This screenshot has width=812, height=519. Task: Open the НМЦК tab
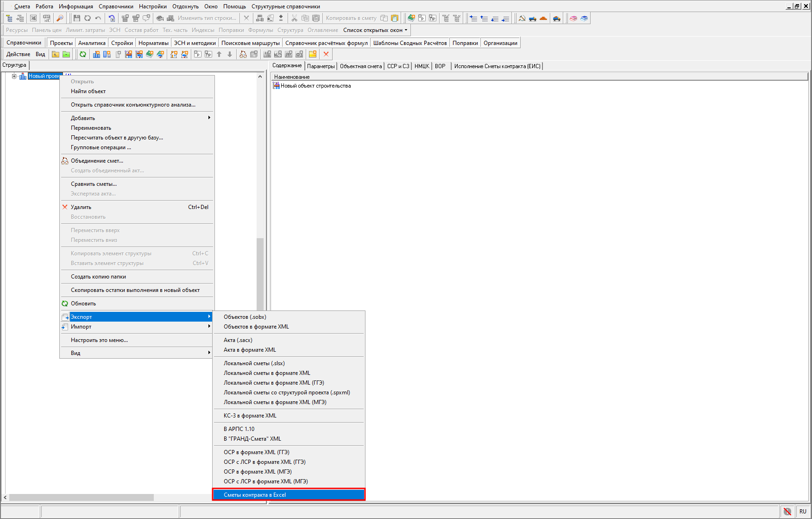coord(422,66)
